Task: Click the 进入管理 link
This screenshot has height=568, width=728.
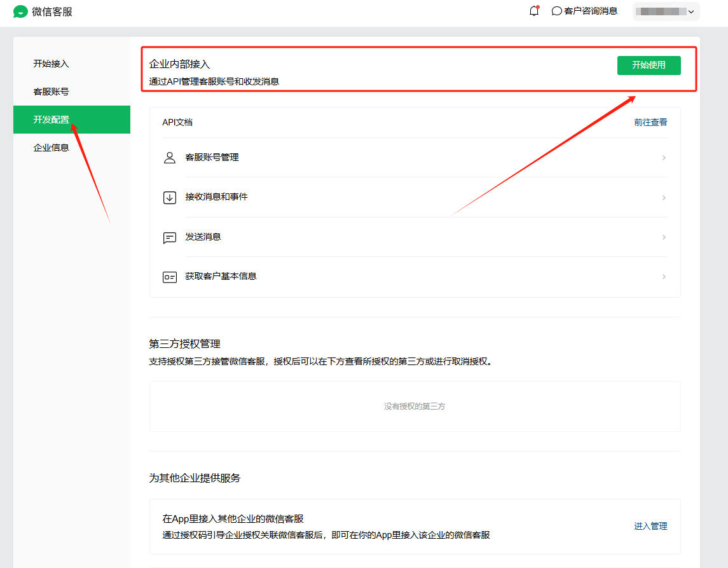Action: point(650,526)
